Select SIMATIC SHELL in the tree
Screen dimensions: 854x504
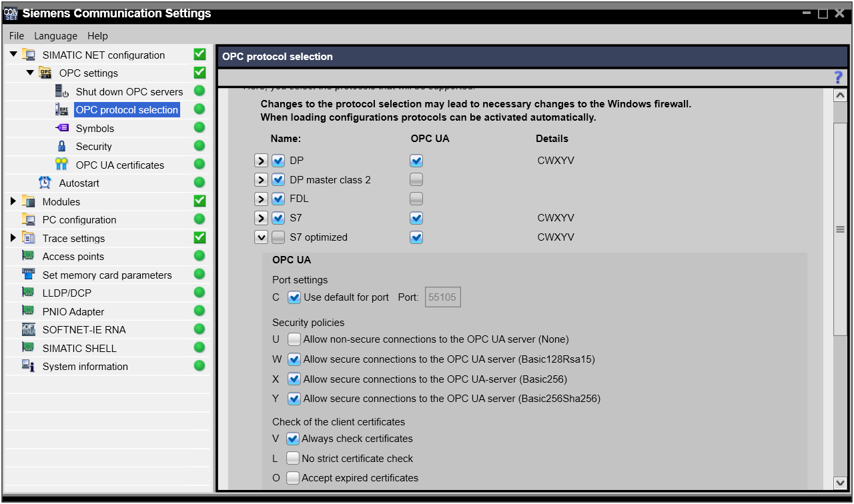[x=79, y=348]
